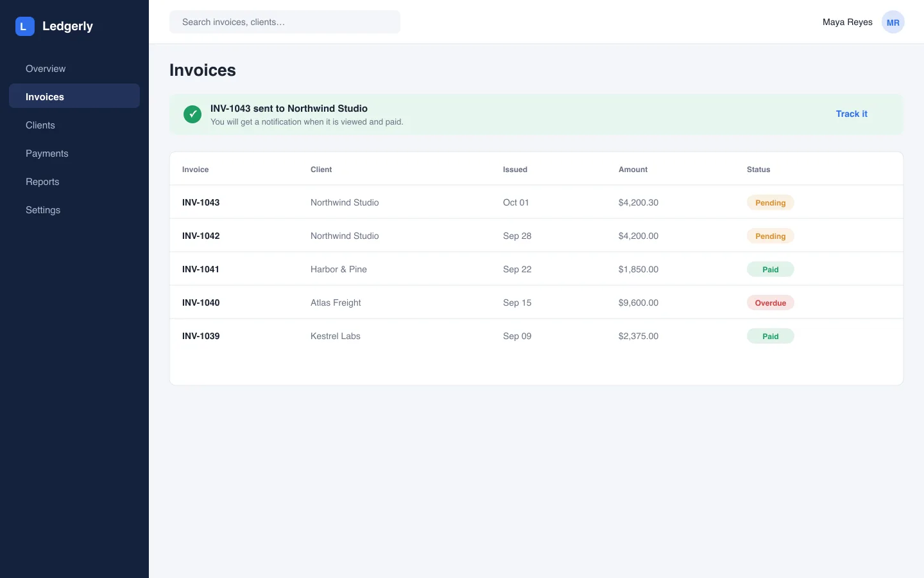924x578 pixels.
Task: Click the Oct 01 issued date
Action: click(516, 202)
